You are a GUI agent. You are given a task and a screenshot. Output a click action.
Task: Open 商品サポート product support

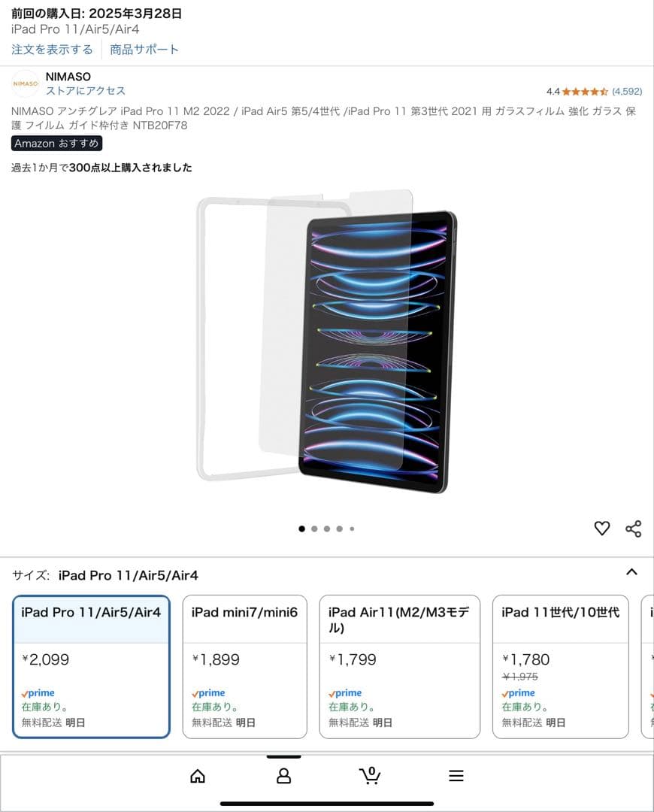click(141, 49)
